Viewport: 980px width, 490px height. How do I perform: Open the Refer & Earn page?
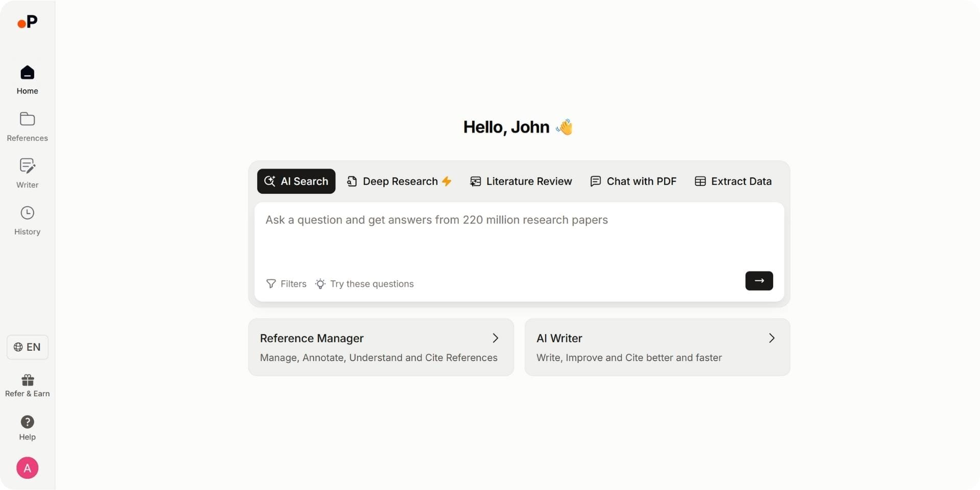click(27, 385)
